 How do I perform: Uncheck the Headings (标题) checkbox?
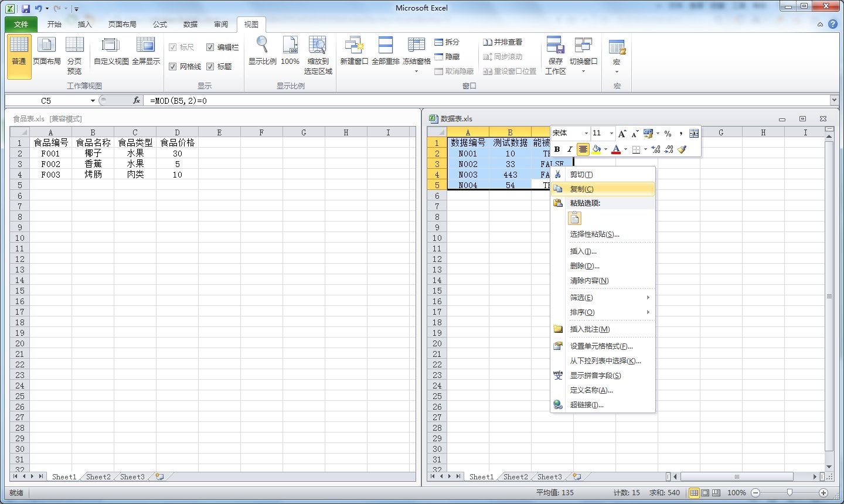tap(210, 67)
